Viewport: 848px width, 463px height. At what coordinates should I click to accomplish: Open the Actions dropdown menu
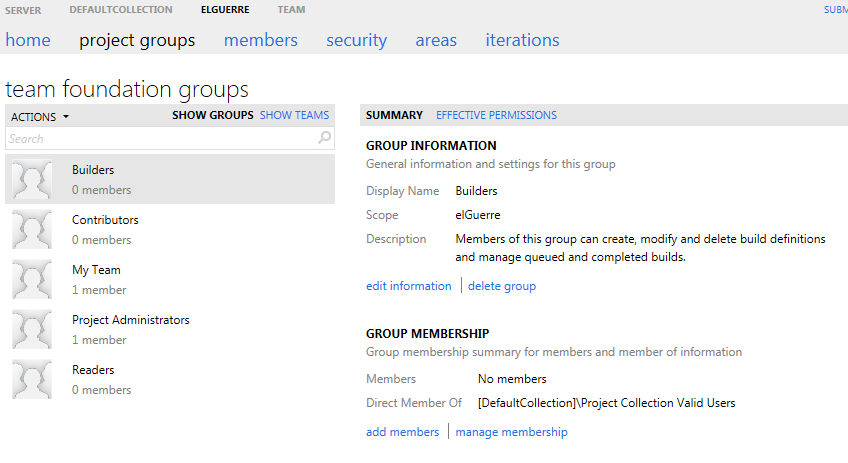click(40, 116)
